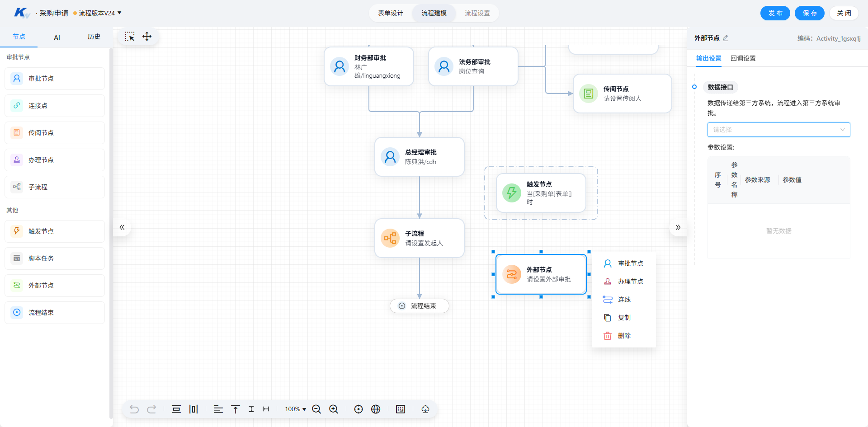Click the 编码 Activity_1gsxq1j text

(x=829, y=38)
